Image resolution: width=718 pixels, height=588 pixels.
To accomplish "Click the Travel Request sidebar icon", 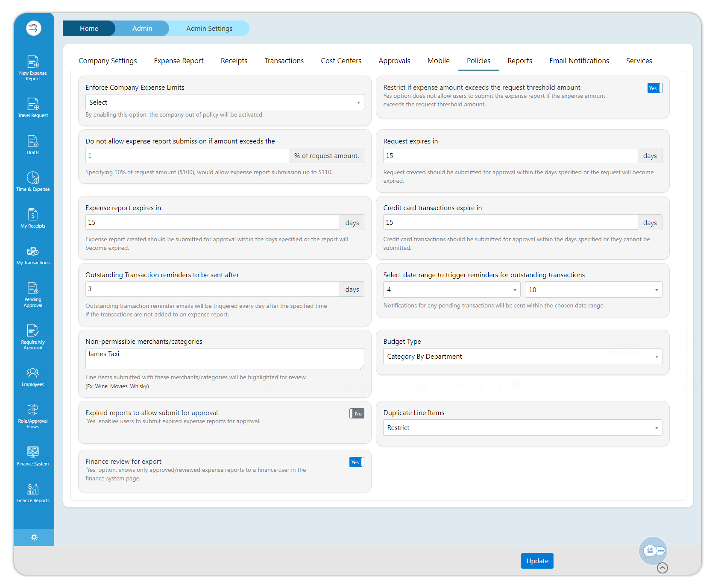I will tap(33, 107).
